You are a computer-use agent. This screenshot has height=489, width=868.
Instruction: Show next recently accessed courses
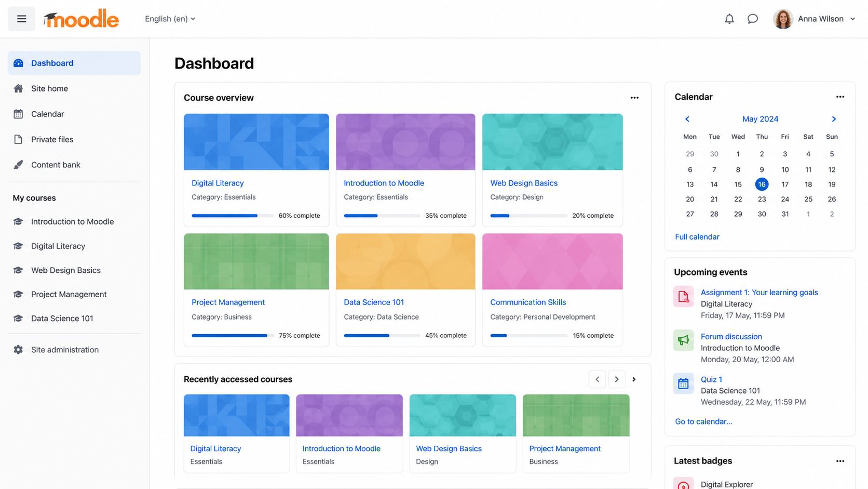[x=617, y=379]
